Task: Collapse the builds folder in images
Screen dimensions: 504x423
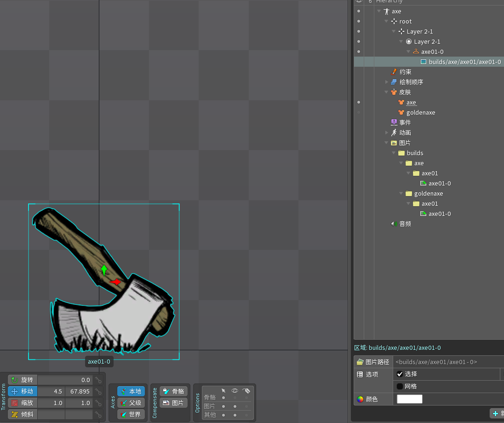Action: [394, 153]
